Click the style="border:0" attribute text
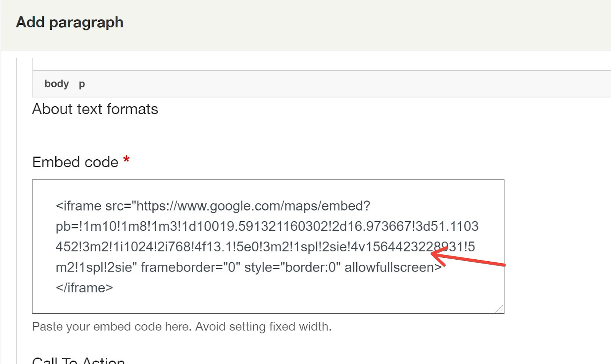The width and height of the screenshot is (611, 364). [x=293, y=267]
